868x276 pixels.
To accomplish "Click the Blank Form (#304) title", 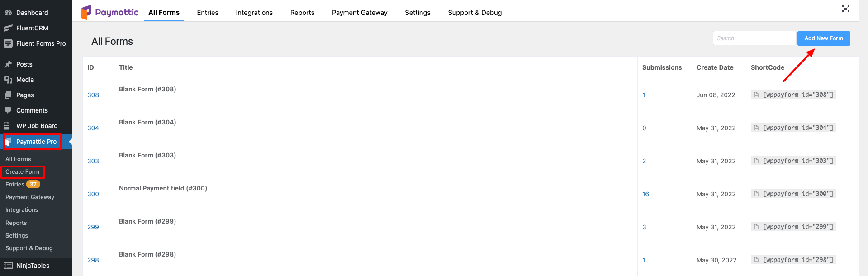I will (147, 122).
